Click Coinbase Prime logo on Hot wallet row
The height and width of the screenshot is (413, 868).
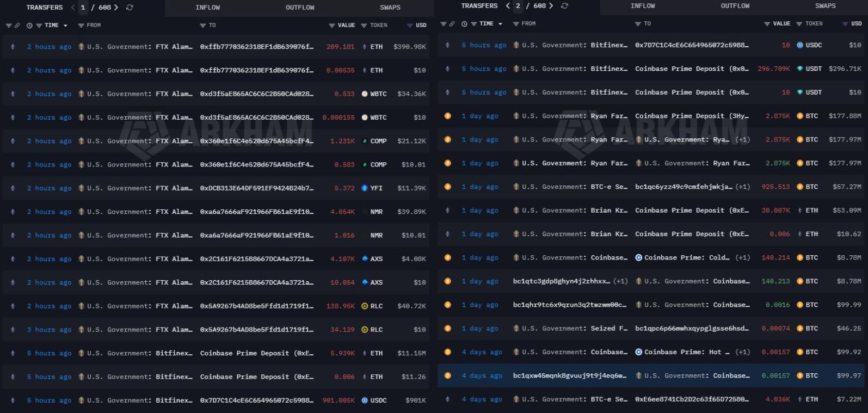639,352
